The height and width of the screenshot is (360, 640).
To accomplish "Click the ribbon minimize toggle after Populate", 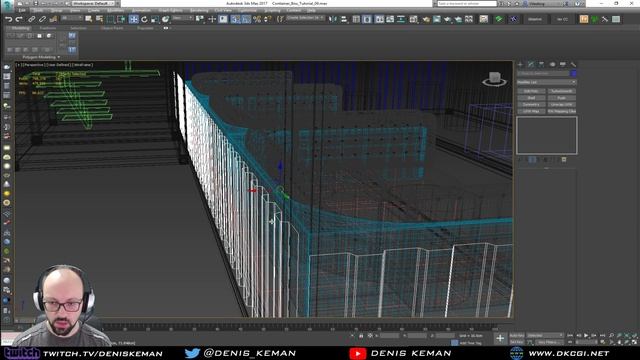I will click(166, 28).
